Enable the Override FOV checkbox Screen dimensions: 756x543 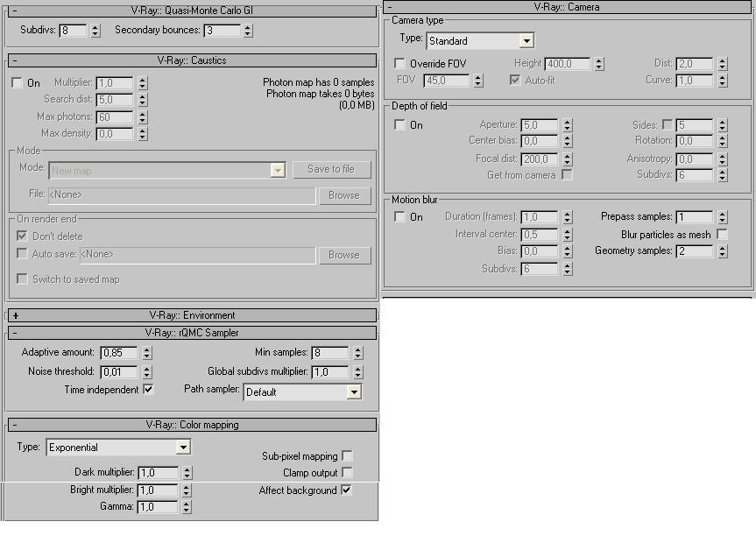399,64
